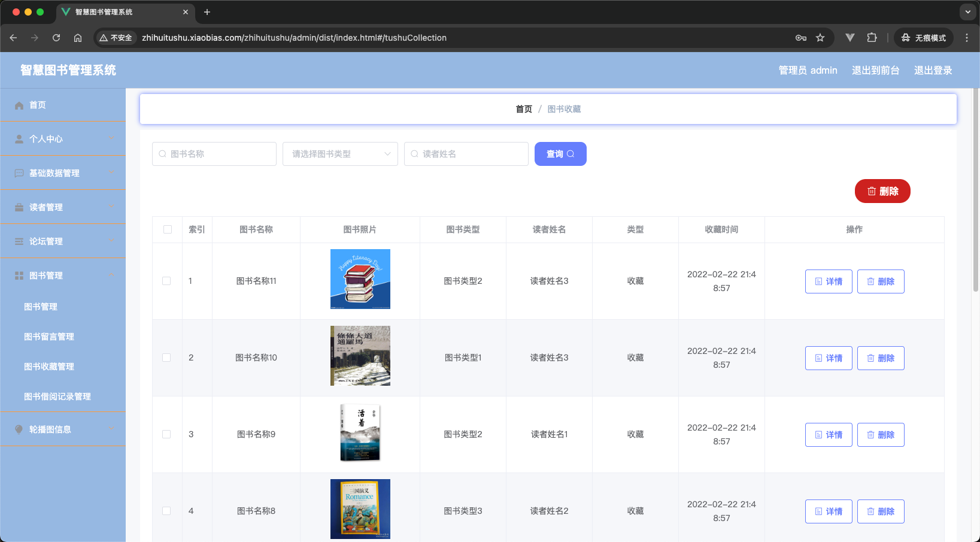
Task: Click 删除 for 图书名称10 row
Action: tap(881, 358)
